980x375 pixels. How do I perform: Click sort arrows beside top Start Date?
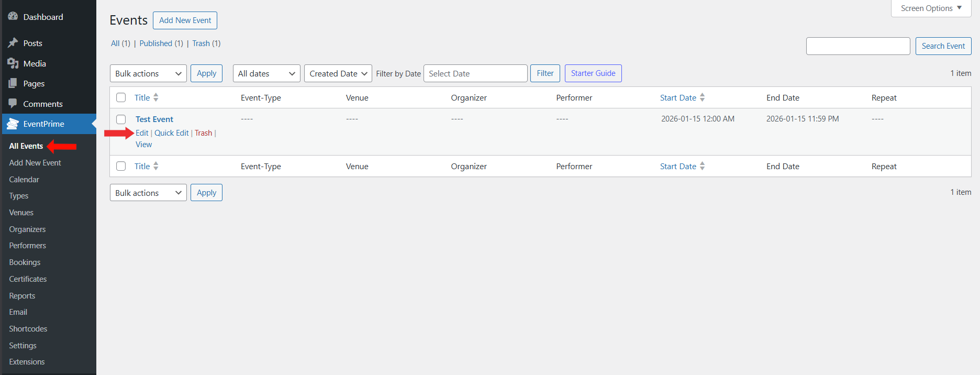point(703,97)
